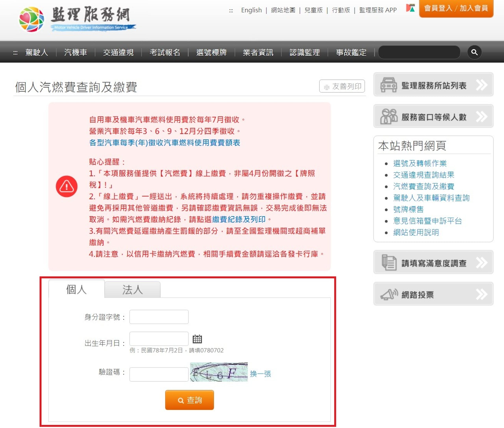Click the 身分證字號 input field

tap(159, 317)
